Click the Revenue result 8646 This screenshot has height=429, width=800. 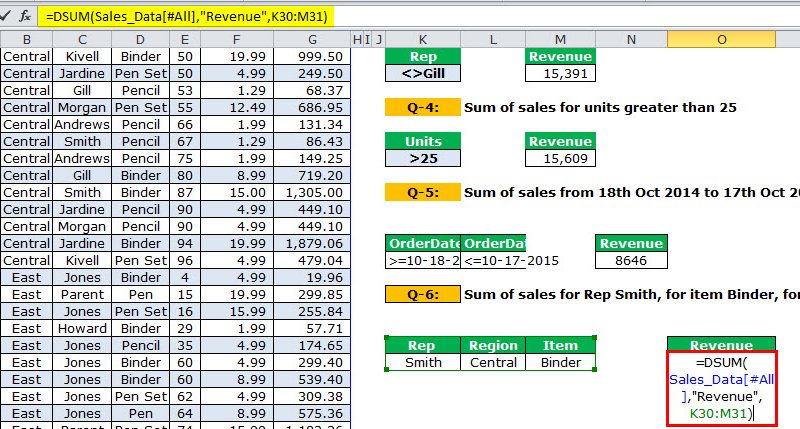coord(631,260)
